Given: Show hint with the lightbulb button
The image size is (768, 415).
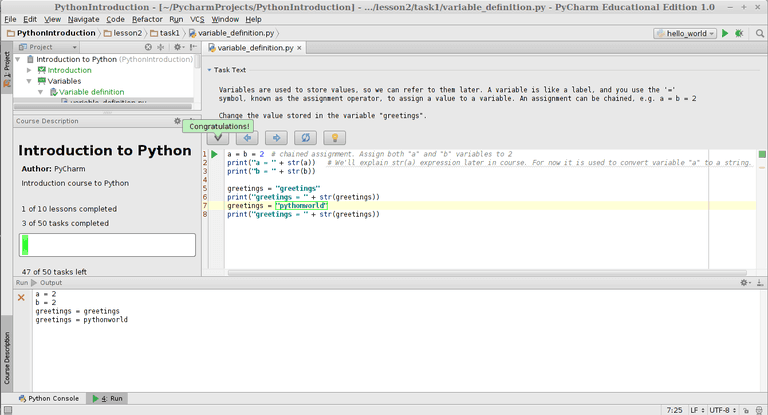Looking at the screenshot, I should (x=335, y=138).
